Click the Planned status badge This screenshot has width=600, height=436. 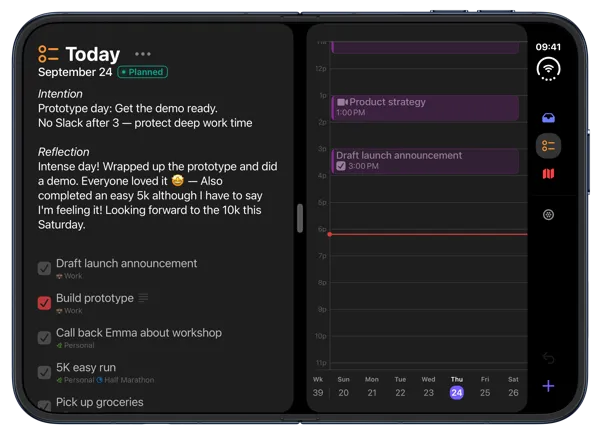pyautogui.click(x=142, y=72)
